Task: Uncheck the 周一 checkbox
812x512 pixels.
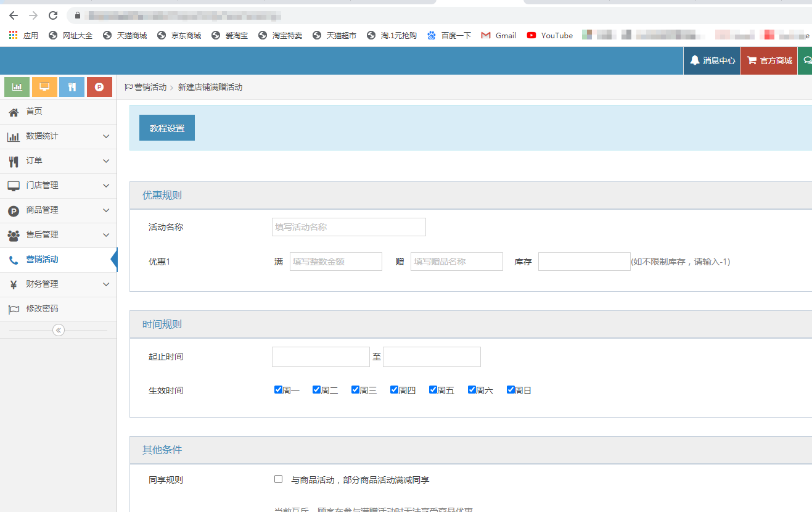Action: [279, 390]
